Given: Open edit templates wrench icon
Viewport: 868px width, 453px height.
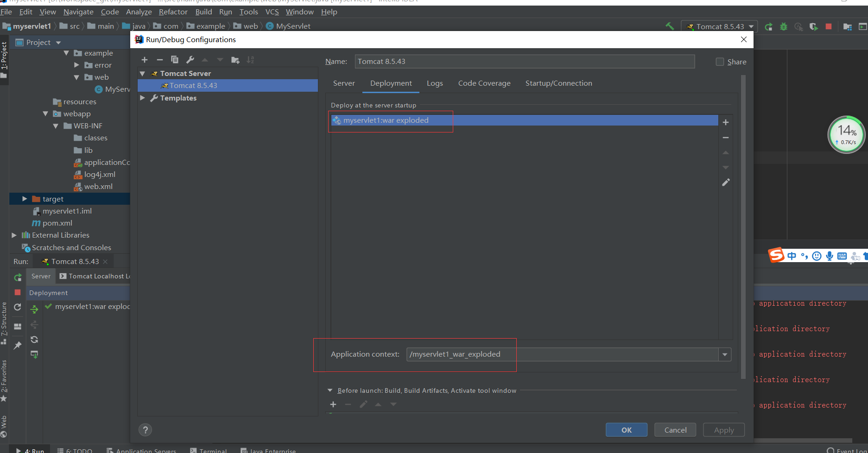Looking at the screenshot, I should (190, 60).
